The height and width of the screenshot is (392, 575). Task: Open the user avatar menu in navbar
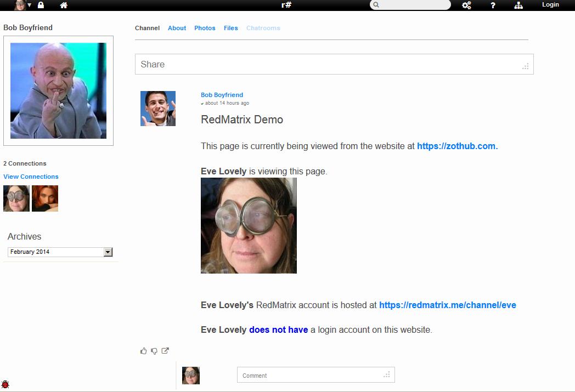coord(22,5)
